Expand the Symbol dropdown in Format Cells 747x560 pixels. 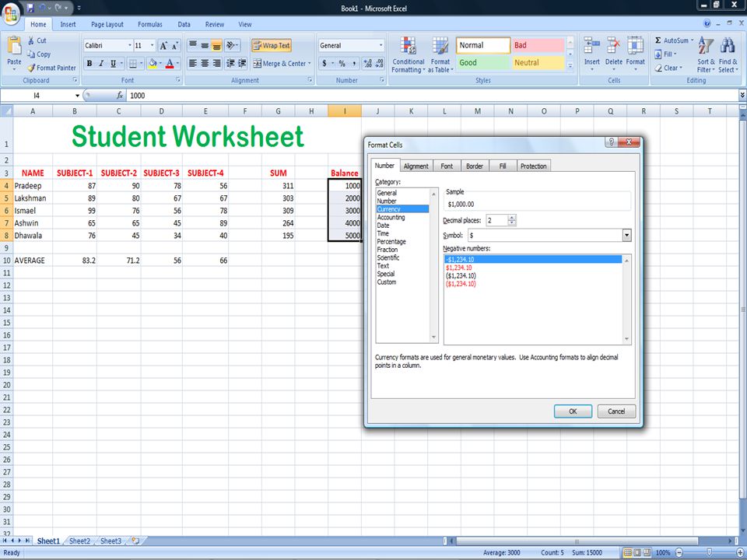tap(627, 235)
